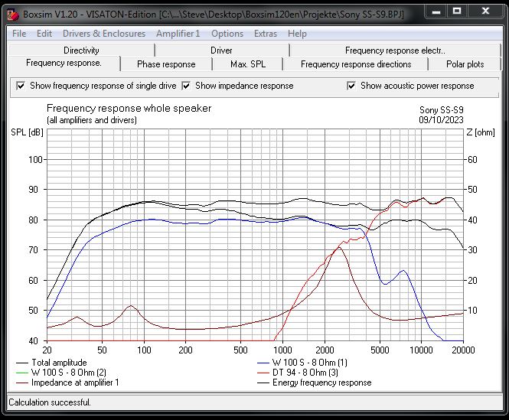The image size is (509, 420).
Task: Switch to the Driver tab
Action: pos(221,50)
